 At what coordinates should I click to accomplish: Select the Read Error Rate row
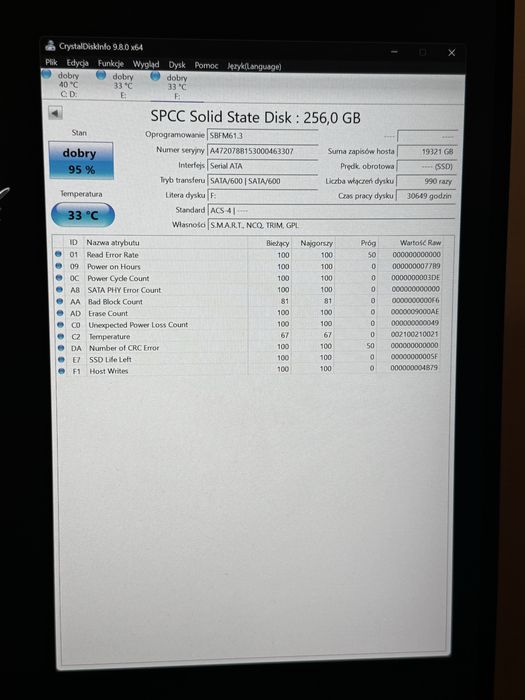tap(248, 254)
